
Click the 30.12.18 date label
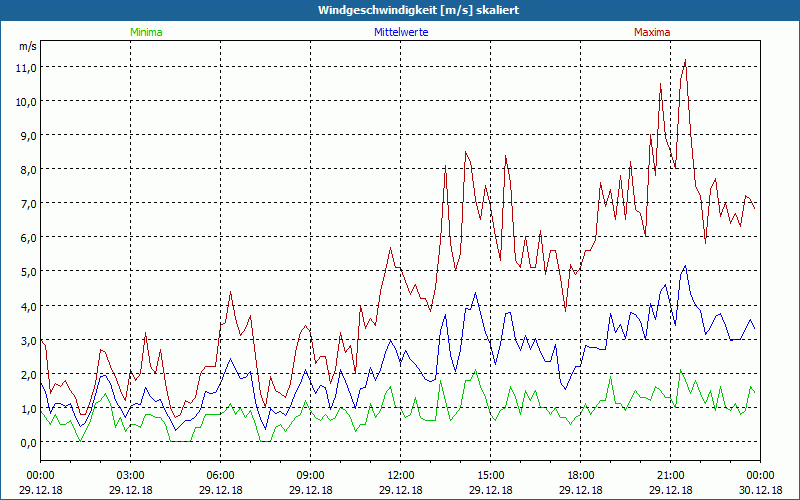[x=761, y=490]
